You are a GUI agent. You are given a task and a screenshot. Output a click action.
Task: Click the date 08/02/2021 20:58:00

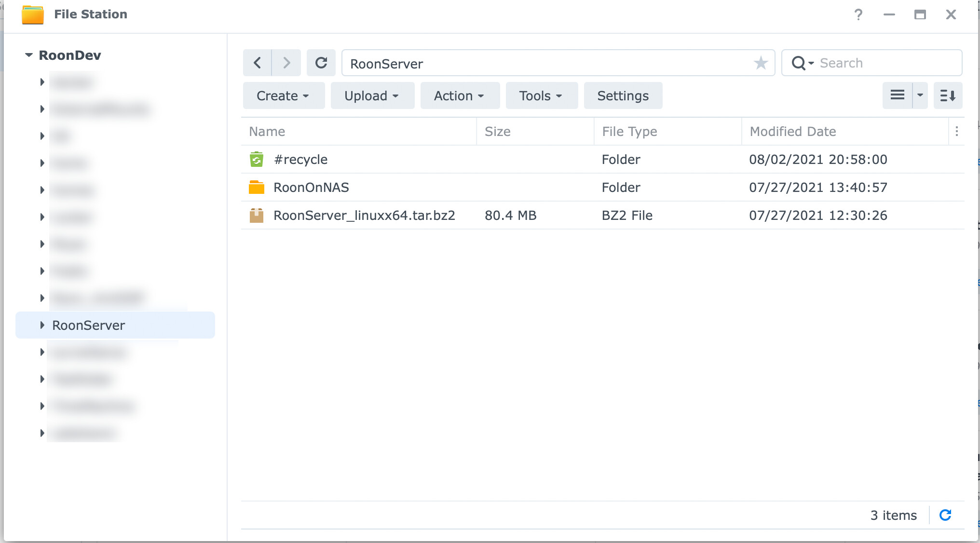[x=818, y=159]
